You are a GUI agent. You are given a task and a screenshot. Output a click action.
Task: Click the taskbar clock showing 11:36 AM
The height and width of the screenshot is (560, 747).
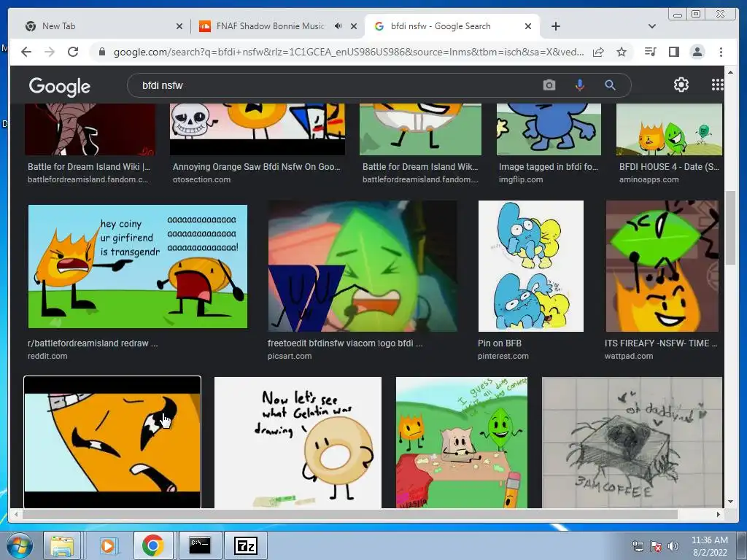click(709, 546)
